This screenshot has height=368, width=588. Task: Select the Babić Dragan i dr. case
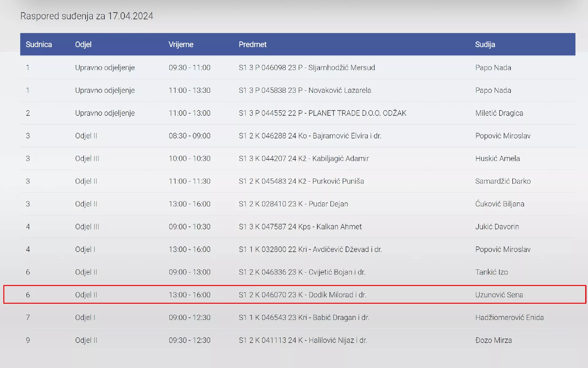[x=303, y=317]
